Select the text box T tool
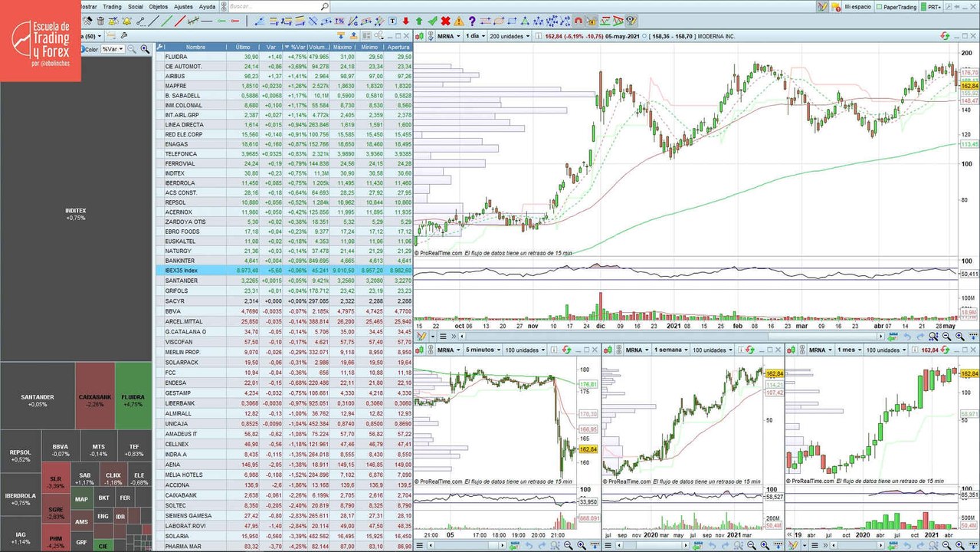980x552 pixels. coord(392,21)
